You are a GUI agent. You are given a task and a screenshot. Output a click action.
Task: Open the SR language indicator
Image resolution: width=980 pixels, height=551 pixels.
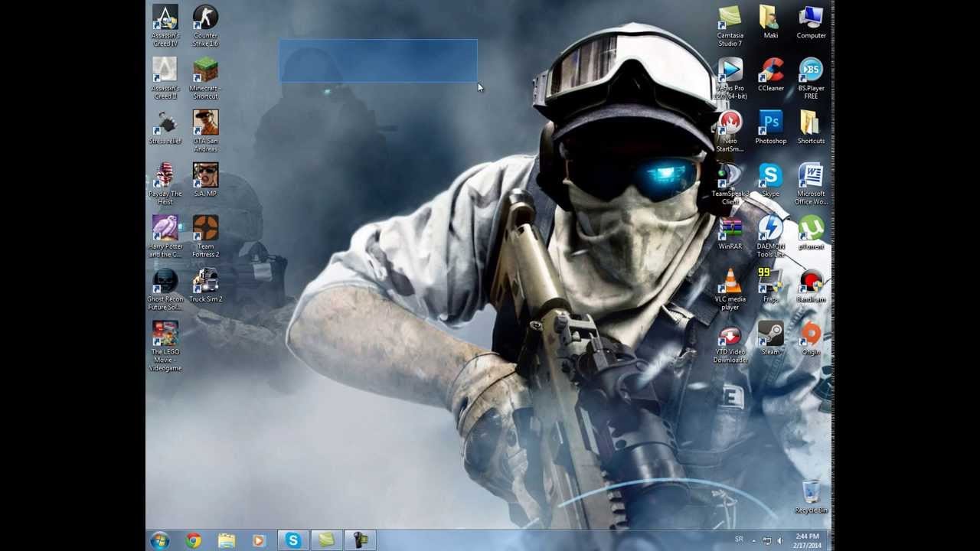(x=739, y=540)
